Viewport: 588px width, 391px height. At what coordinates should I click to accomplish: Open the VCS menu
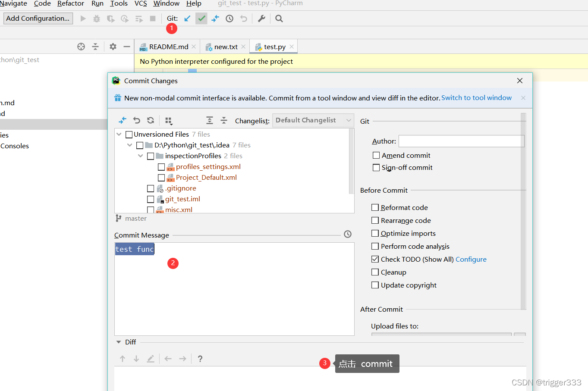141,3
